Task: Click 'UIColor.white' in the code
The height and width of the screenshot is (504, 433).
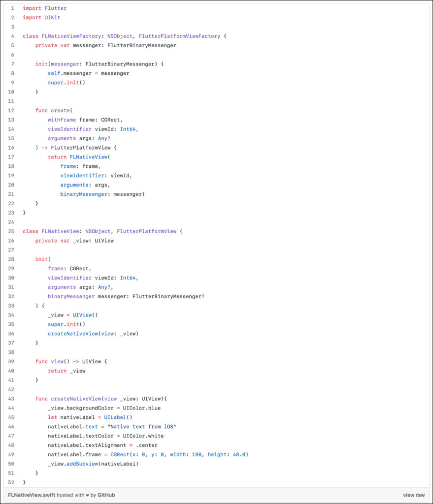Action: point(143,436)
